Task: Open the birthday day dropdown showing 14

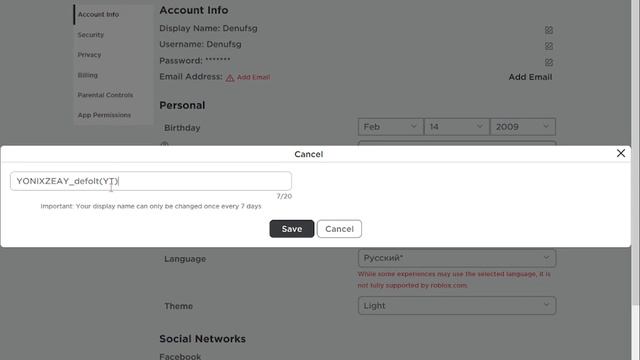Action: tap(457, 127)
